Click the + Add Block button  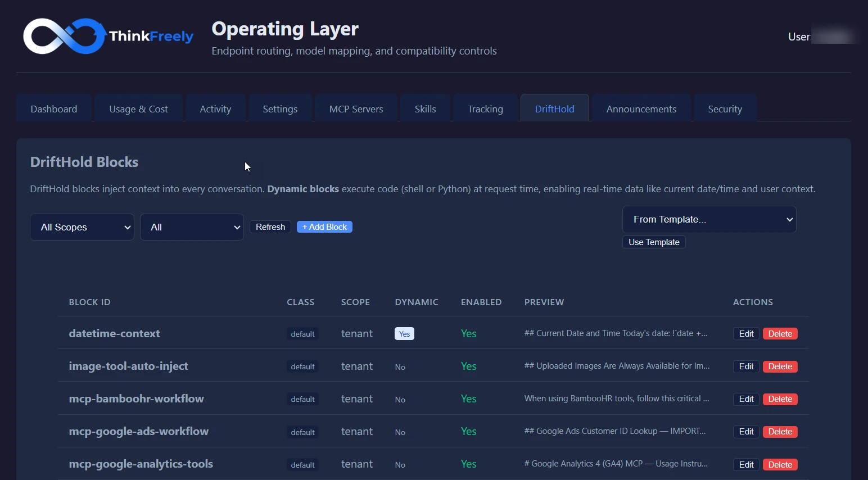324,227
